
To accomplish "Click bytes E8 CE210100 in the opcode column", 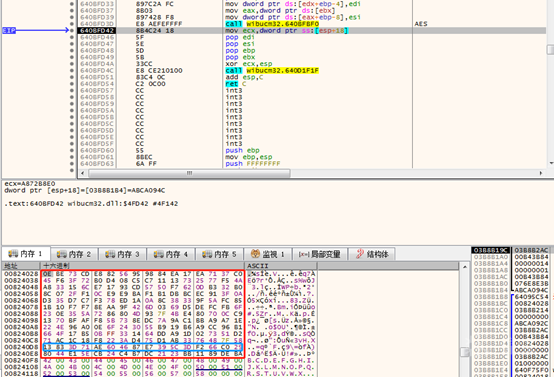I will (159, 70).
